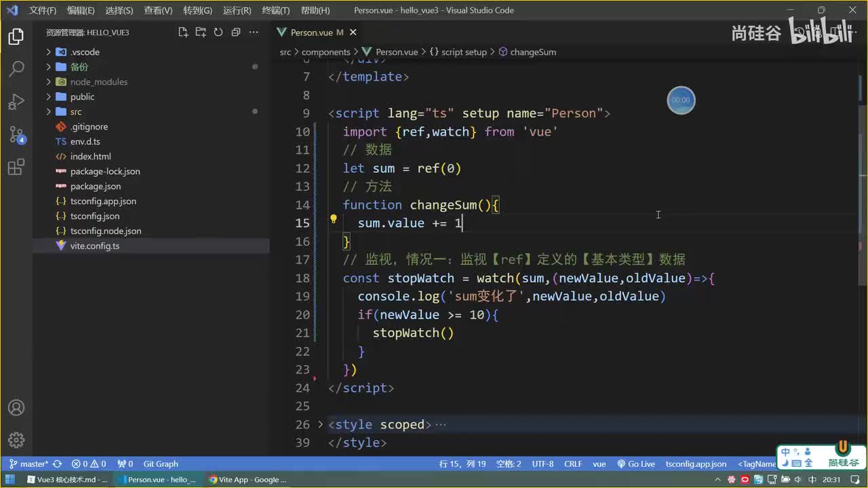Viewport: 868px width, 488px height.
Task: Open the Run and Debug view
Action: (x=16, y=102)
